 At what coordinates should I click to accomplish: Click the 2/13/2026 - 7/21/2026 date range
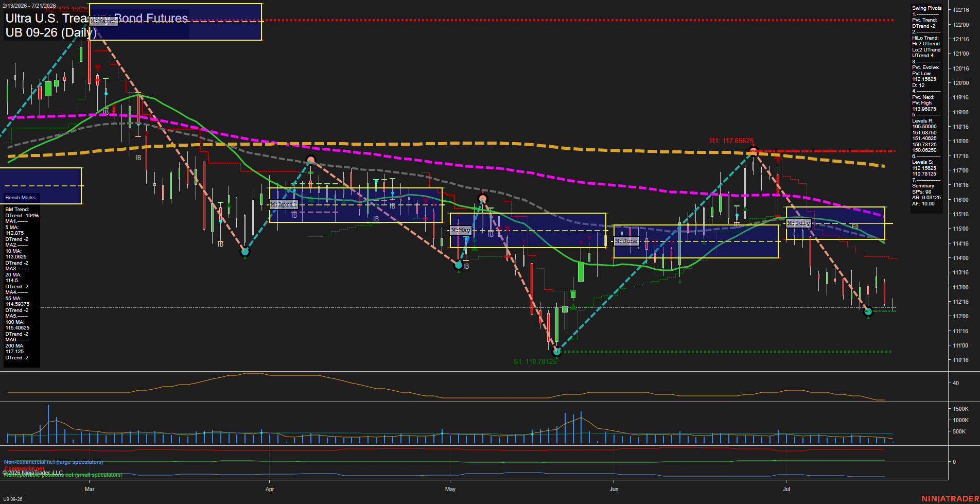coord(29,6)
